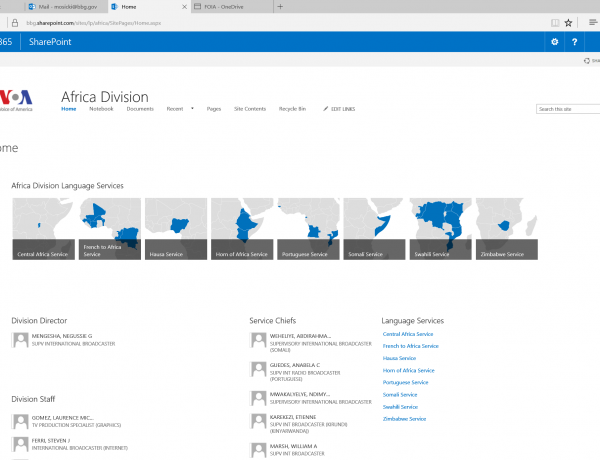Image resolution: width=600 pixels, height=460 pixels.
Task: Click SharePoint in the blue suite bar
Action: tap(50, 42)
